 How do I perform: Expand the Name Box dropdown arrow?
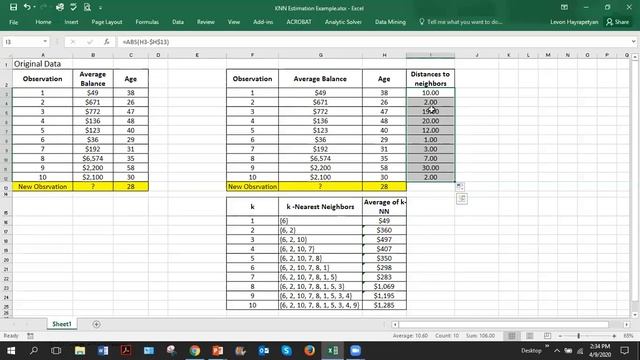pos(45,42)
